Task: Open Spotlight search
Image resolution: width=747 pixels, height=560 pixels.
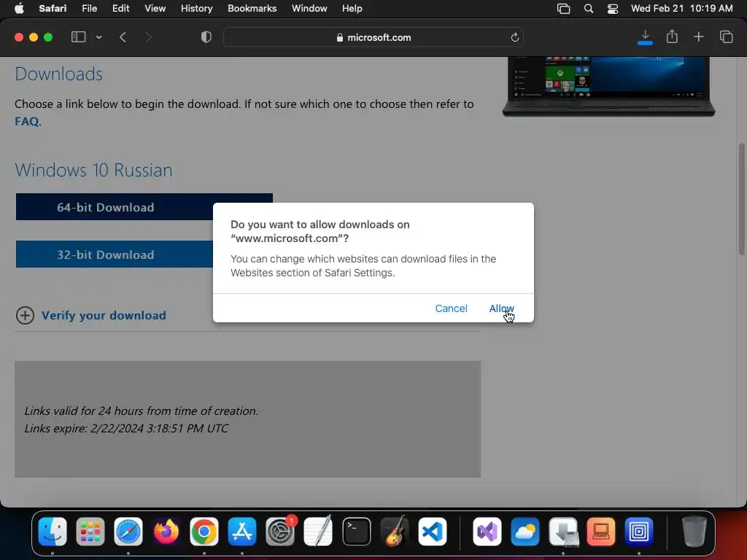Action: 589,9
